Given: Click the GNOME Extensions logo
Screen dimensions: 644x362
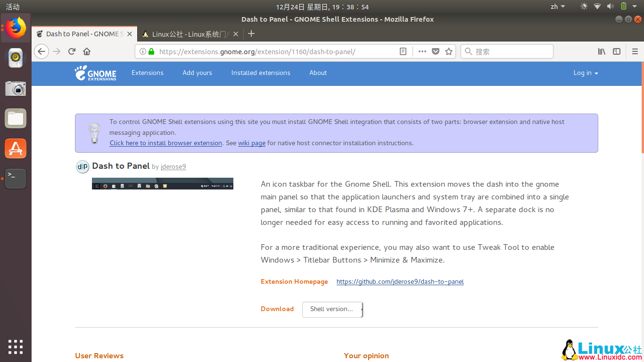Looking at the screenshot, I should (95, 73).
